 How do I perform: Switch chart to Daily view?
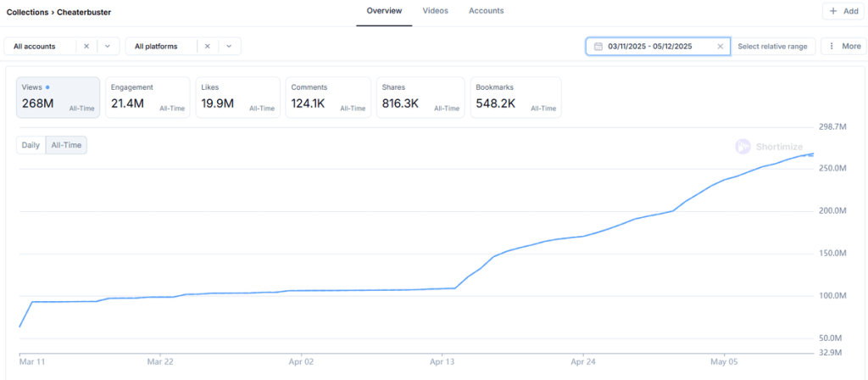(x=31, y=145)
